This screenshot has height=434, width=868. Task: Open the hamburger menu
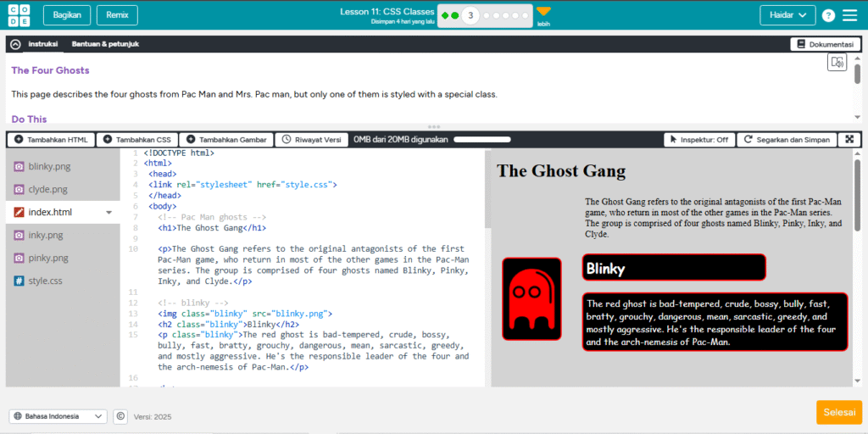[x=850, y=15]
